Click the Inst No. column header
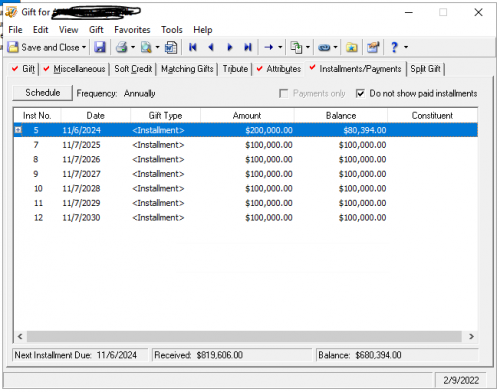 point(37,116)
